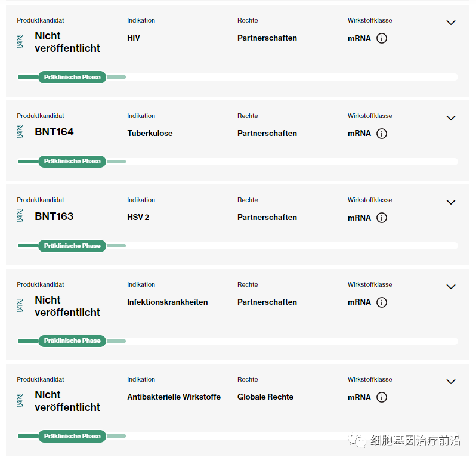Expand the Infektionskrankheiten candidate card

(451, 287)
